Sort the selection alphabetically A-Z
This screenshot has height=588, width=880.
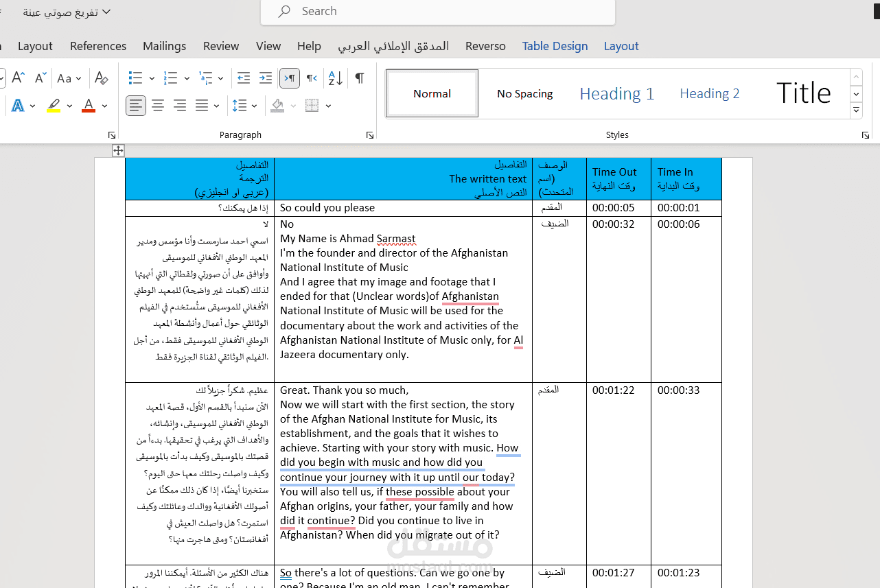coord(335,78)
